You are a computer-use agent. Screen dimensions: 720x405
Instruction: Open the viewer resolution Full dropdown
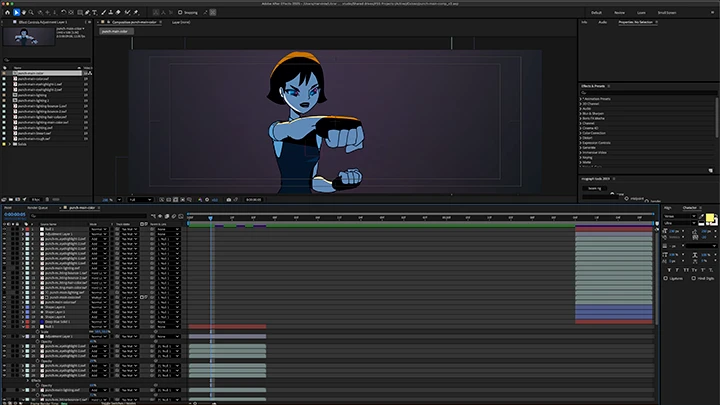pyautogui.click(x=141, y=199)
